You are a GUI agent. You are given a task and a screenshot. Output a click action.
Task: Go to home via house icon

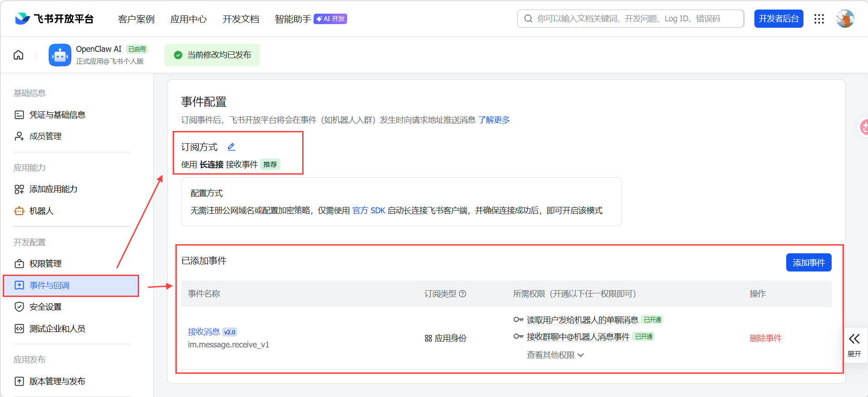[19, 55]
